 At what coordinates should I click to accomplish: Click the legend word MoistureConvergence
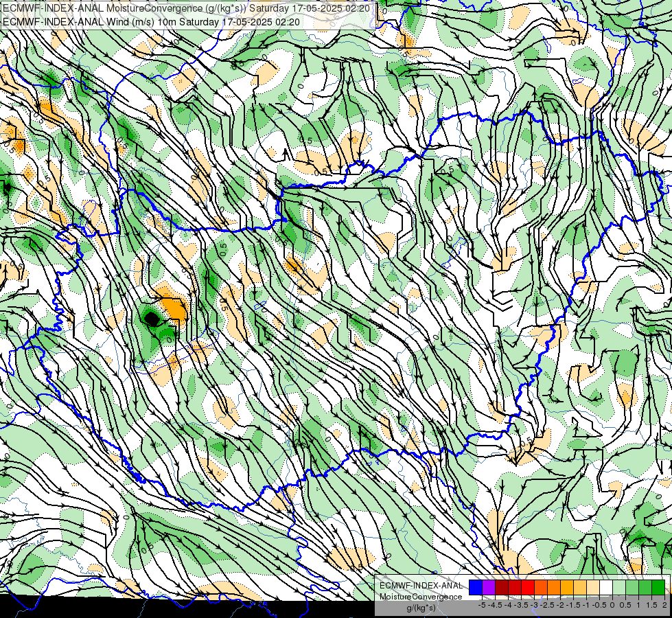pyautogui.click(x=421, y=597)
